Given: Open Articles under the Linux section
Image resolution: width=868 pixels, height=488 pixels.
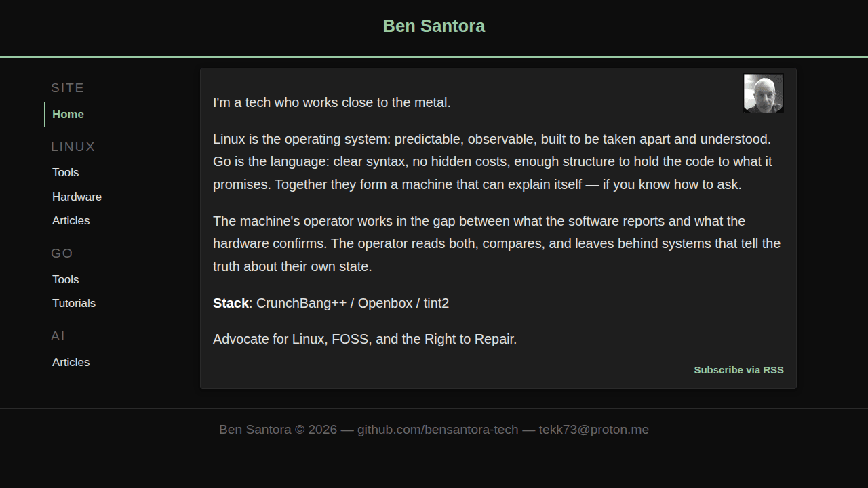Looking at the screenshot, I should pos(71,220).
